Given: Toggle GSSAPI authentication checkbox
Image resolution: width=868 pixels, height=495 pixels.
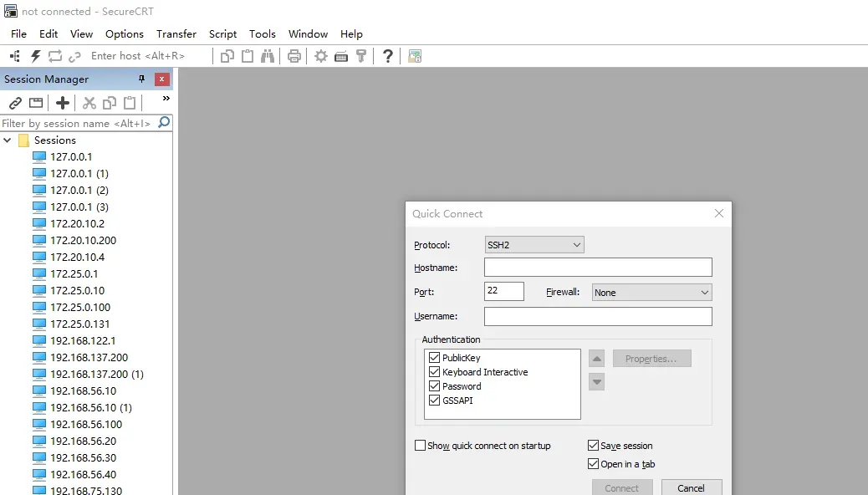Looking at the screenshot, I should tap(435, 401).
